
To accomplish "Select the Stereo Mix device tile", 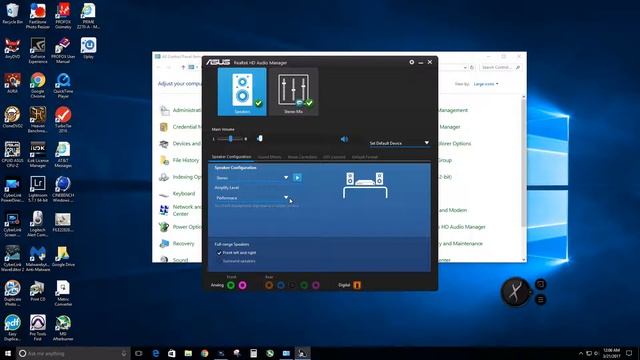I will tap(293, 92).
